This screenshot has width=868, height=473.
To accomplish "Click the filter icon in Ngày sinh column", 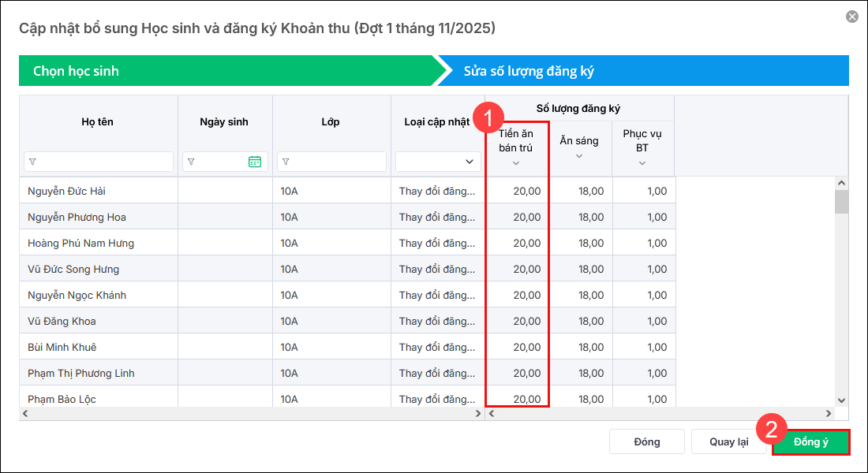I will pos(191,162).
